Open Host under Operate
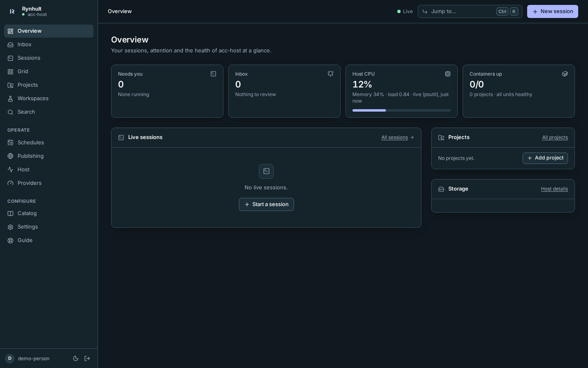 click(49, 170)
